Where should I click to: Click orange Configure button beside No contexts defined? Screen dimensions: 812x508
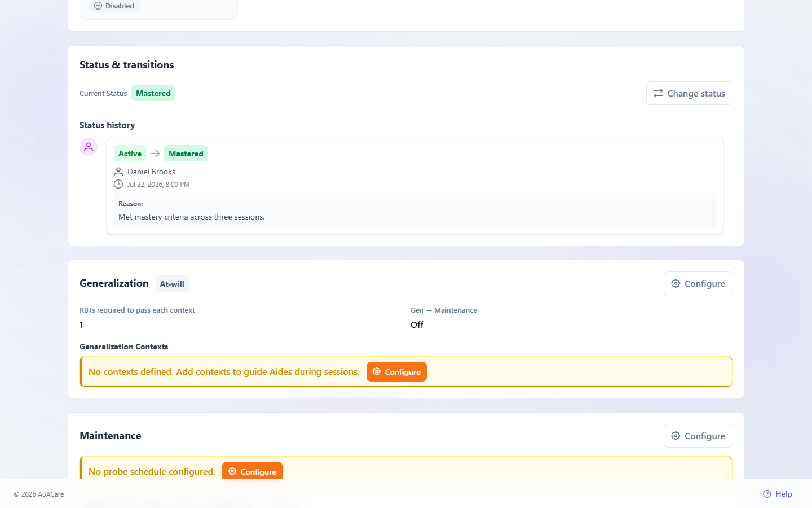(396, 372)
